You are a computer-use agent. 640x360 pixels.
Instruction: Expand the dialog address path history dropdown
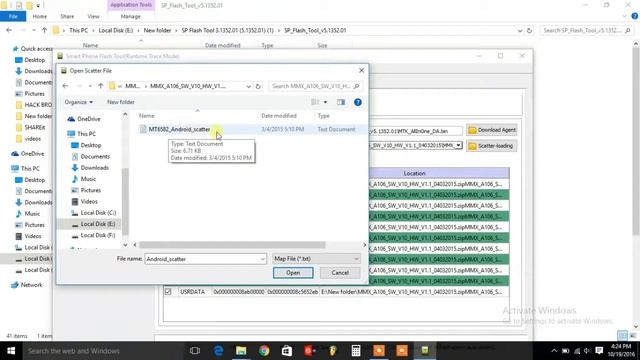pos(248,86)
